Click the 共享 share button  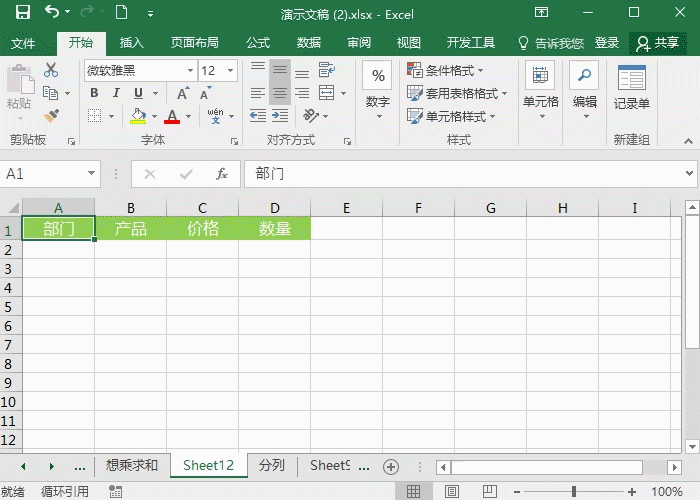658,43
